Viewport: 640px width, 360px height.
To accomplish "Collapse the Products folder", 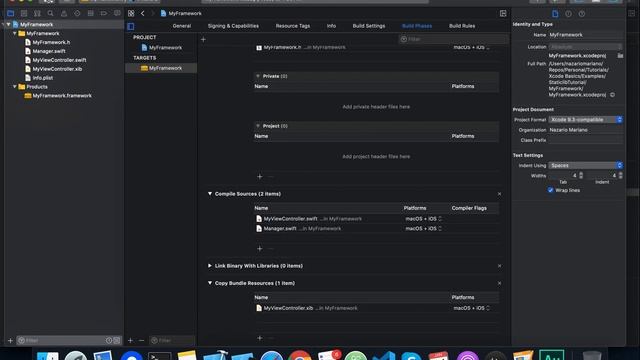I will pyautogui.click(x=15, y=87).
